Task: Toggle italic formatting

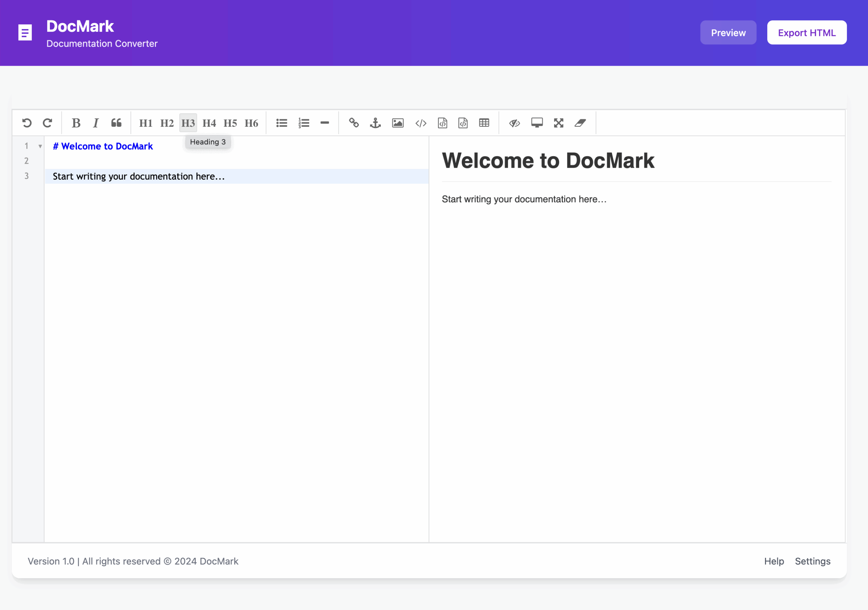Action: coord(96,123)
